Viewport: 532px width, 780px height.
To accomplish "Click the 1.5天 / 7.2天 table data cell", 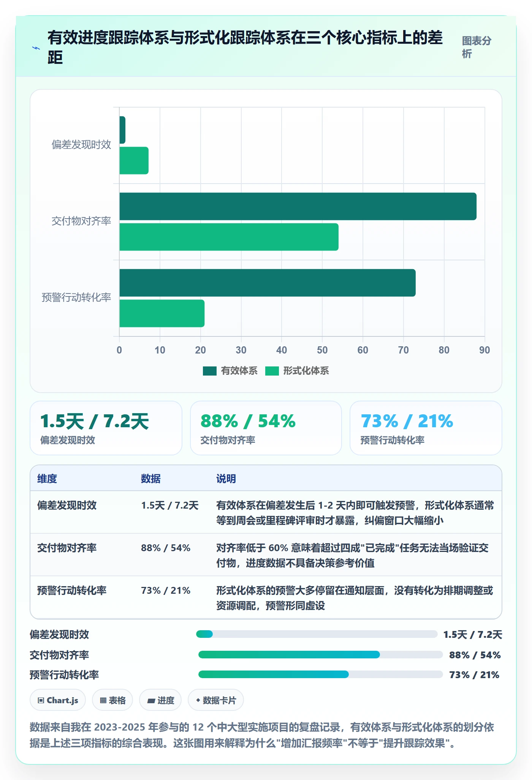I will click(x=170, y=505).
